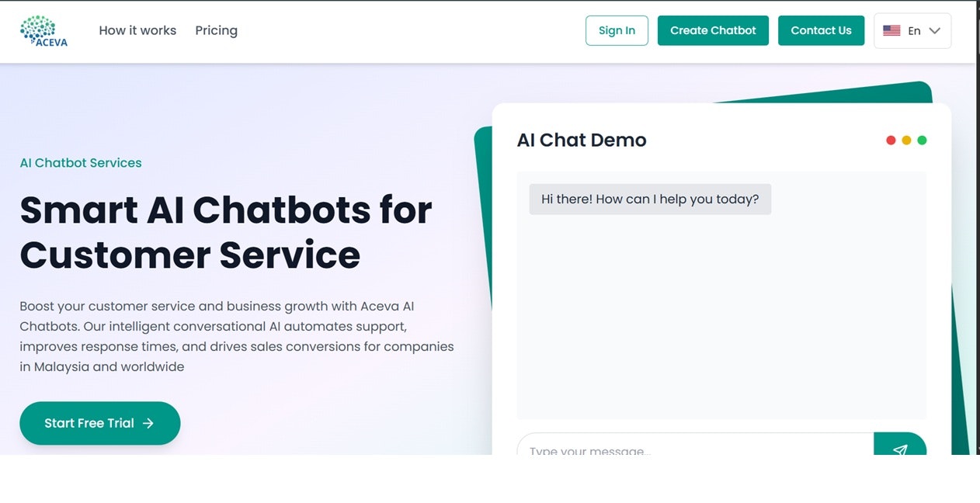
Task: Click the AI Chatbot Services label
Action: pyautogui.click(x=81, y=163)
